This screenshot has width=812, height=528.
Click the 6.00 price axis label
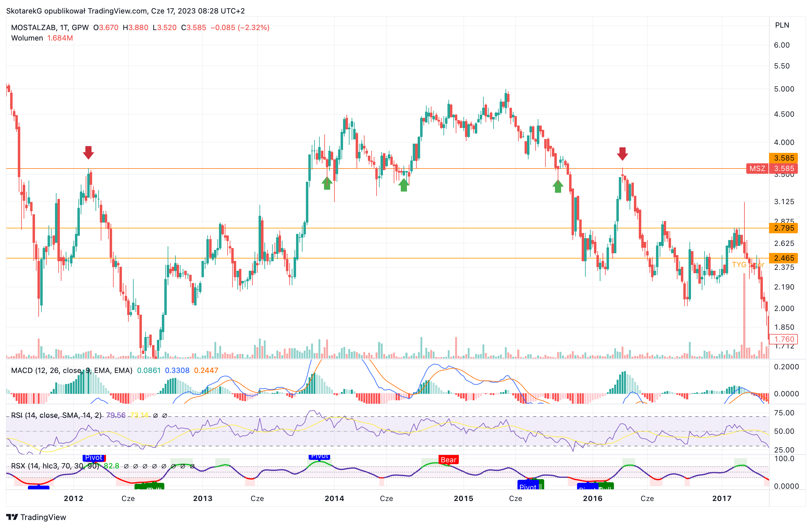tap(782, 45)
